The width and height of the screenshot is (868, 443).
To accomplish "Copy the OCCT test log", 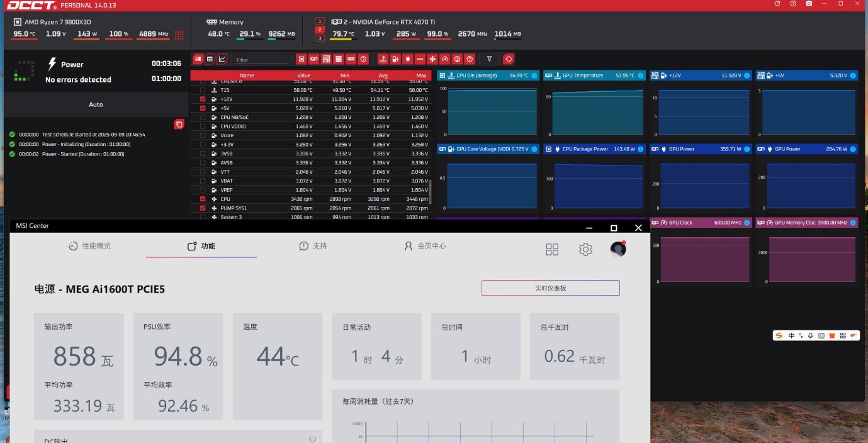I will [179, 124].
